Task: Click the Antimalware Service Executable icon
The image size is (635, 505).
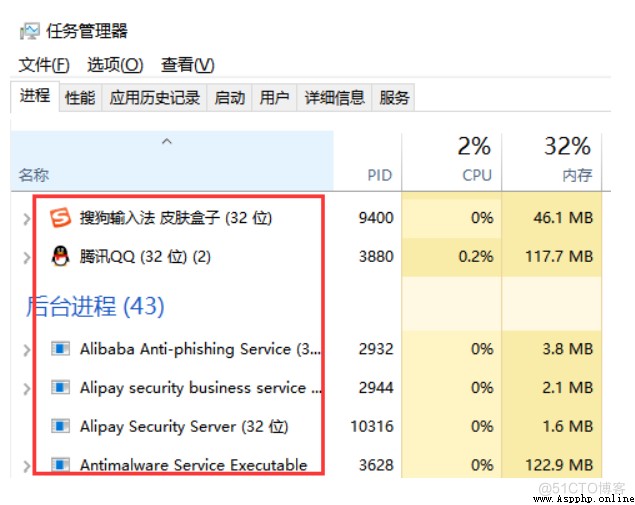Action: pyautogui.click(x=60, y=465)
